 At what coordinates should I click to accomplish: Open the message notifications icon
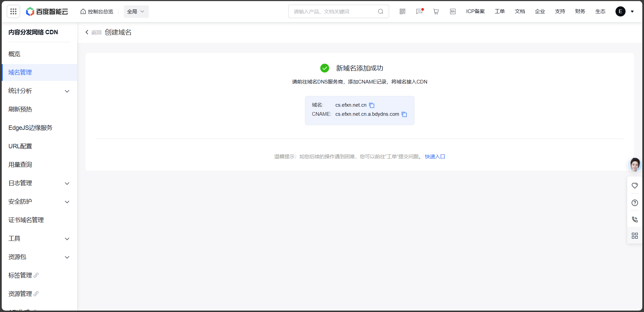419,11
